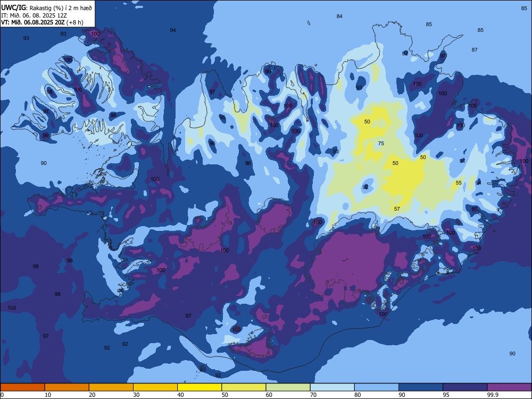Click the 30–40 amber legend swatch

[x=155, y=387]
